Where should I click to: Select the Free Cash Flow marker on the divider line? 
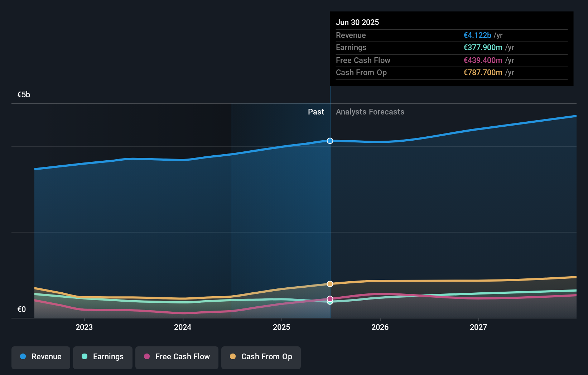pos(329,299)
